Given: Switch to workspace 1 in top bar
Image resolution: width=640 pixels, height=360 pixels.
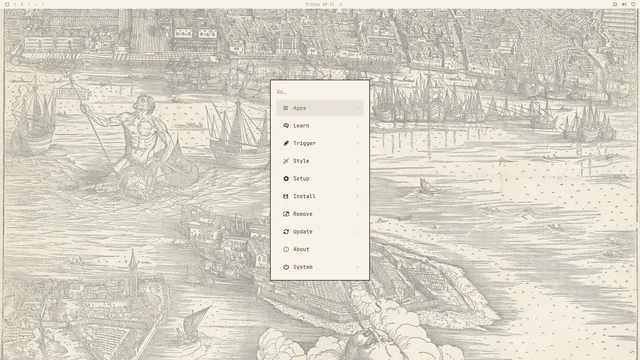Looking at the screenshot, I should [15, 4].
